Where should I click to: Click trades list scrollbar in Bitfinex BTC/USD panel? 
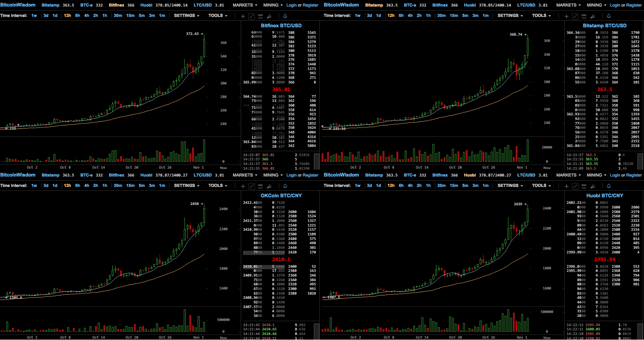317,161
